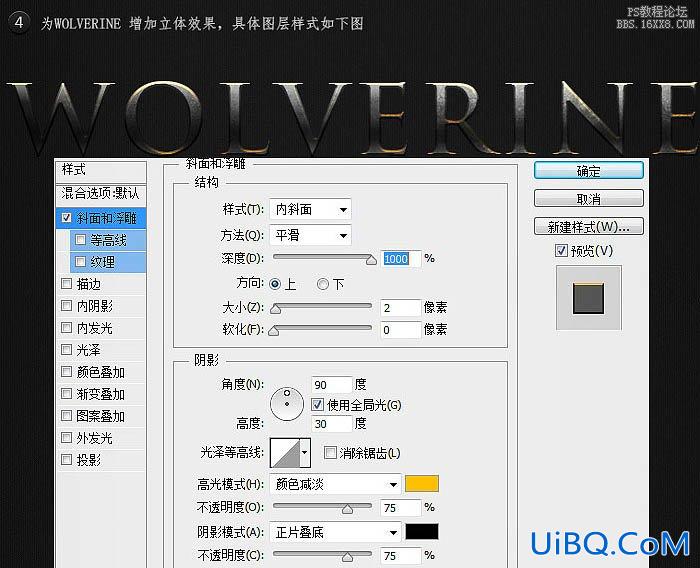Select direction 下 radio button

[323, 284]
